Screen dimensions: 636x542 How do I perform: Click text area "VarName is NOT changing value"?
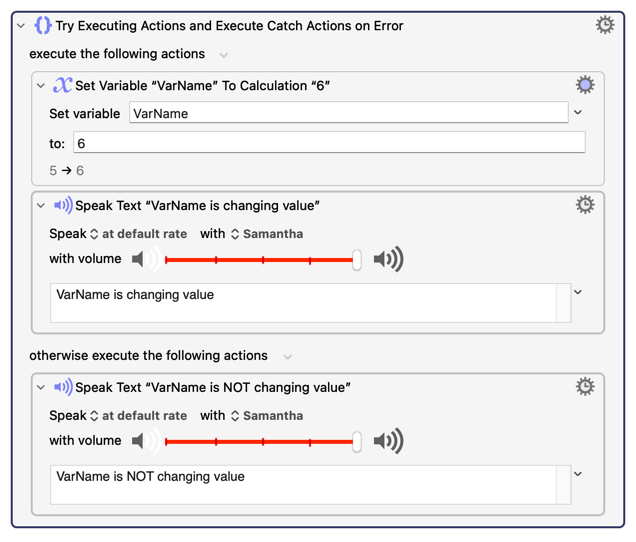311,484
